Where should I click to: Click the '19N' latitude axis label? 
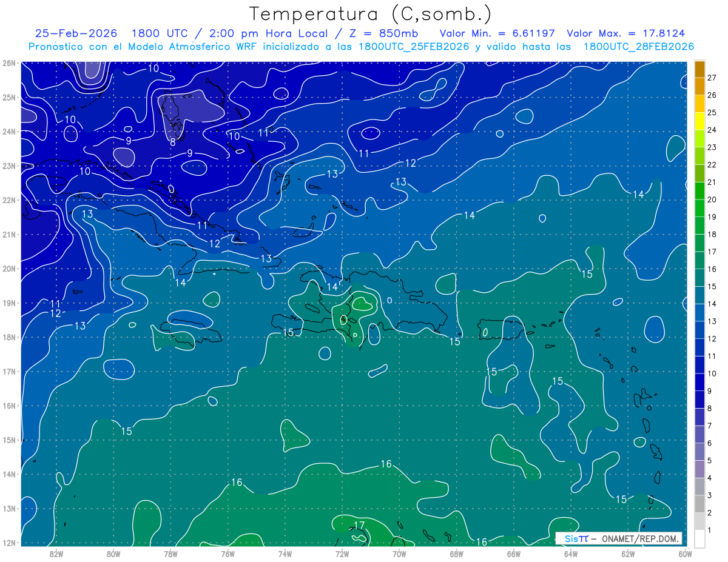[x=8, y=303]
